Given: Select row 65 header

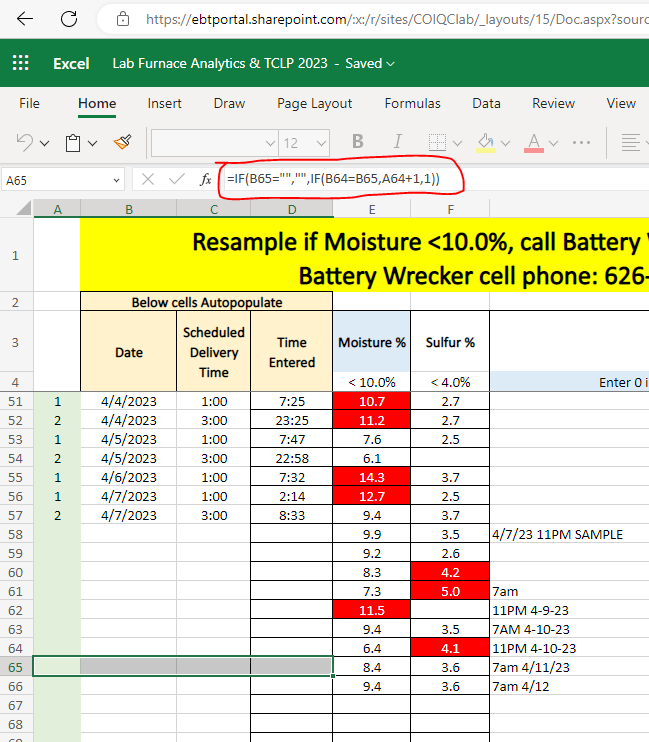Looking at the screenshot, I should pos(16,667).
